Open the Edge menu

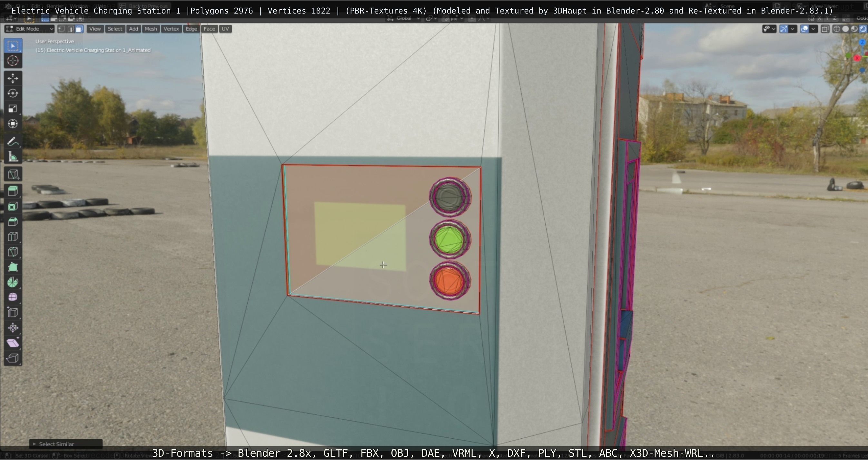(x=191, y=29)
